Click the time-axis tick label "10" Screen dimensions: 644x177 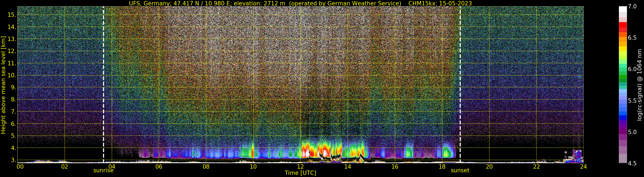pos(253,166)
